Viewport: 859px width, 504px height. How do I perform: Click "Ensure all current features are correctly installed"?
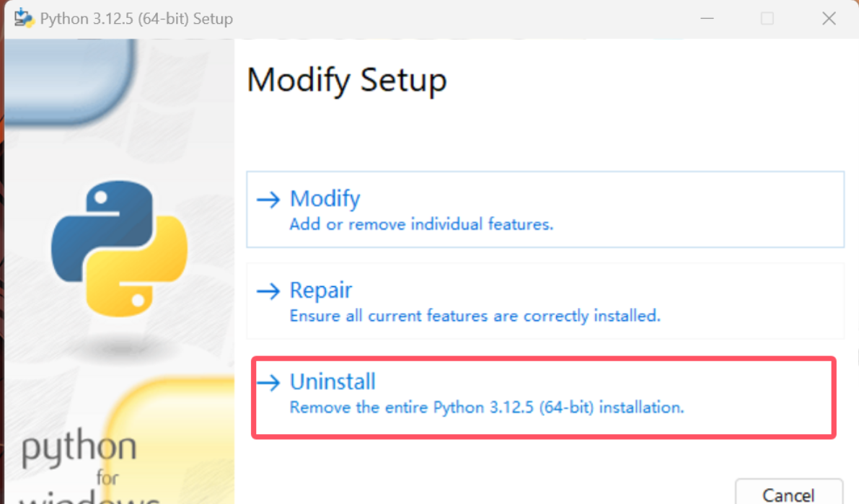click(x=475, y=316)
